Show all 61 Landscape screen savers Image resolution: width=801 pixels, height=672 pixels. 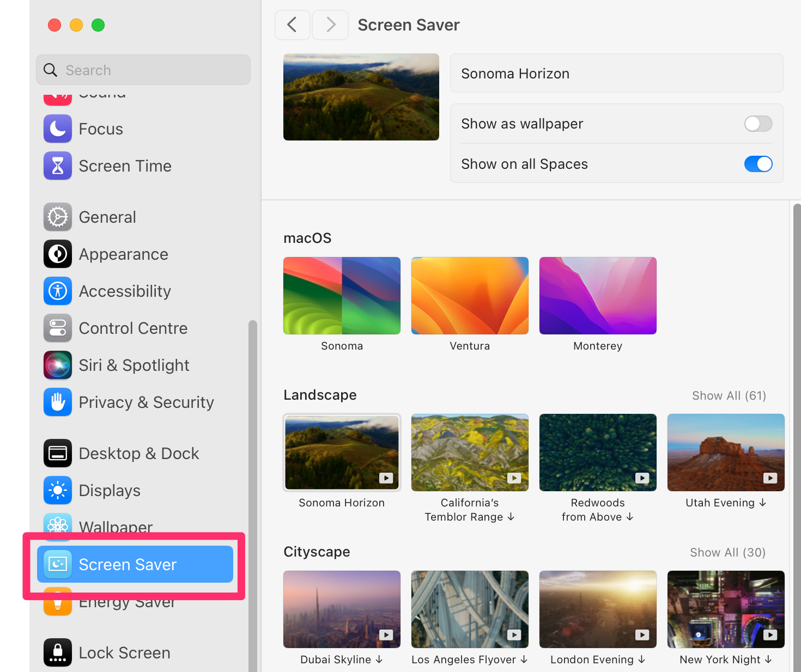coord(729,395)
